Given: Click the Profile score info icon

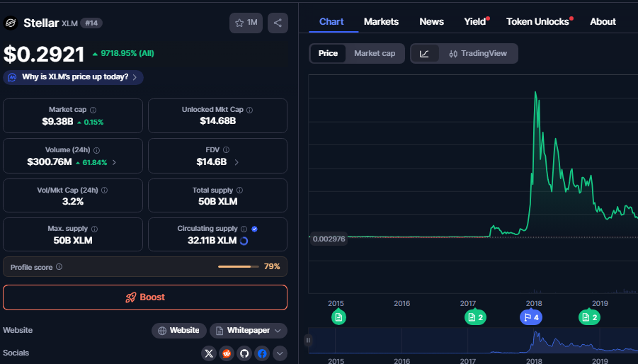Looking at the screenshot, I should click(59, 267).
